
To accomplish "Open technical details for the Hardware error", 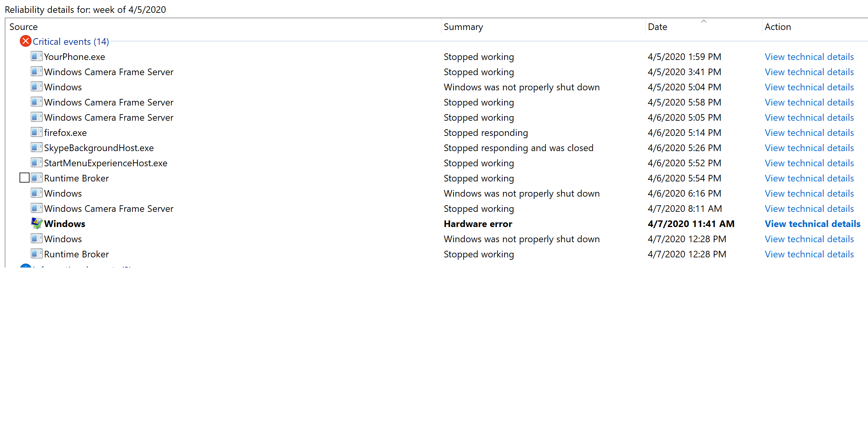I will (813, 224).
